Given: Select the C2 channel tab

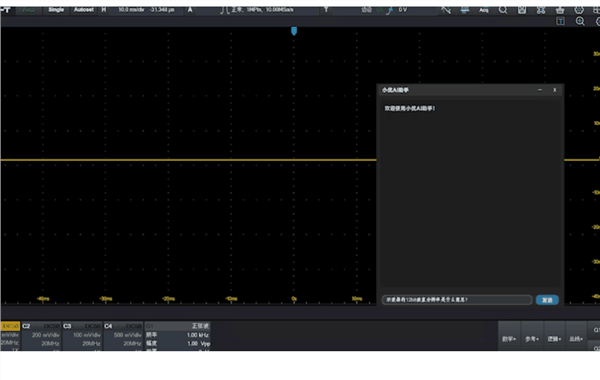Looking at the screenshot, I should point(41,326).
